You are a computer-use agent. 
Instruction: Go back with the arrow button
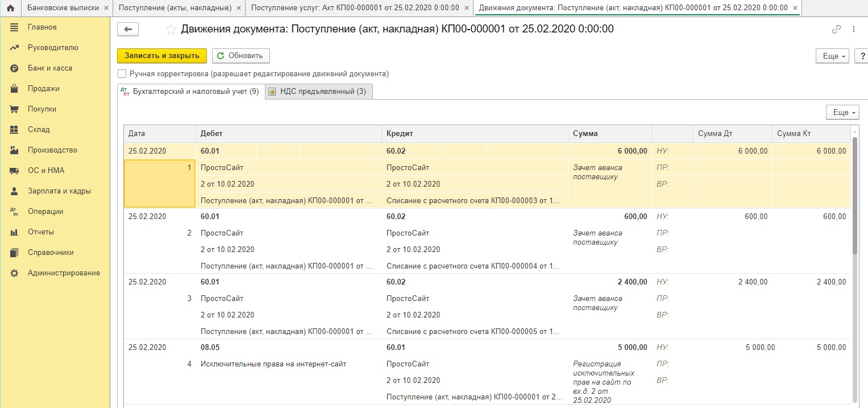pos(128,30)
